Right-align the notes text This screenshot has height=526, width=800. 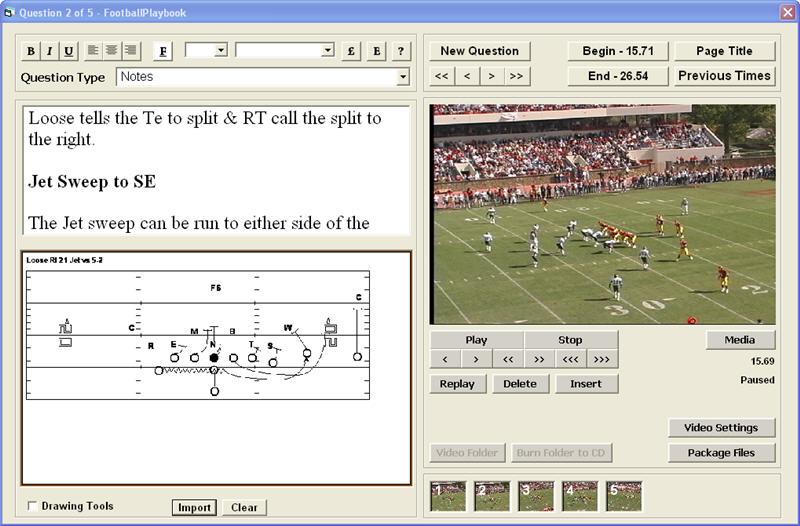click(x=132, y=51)
